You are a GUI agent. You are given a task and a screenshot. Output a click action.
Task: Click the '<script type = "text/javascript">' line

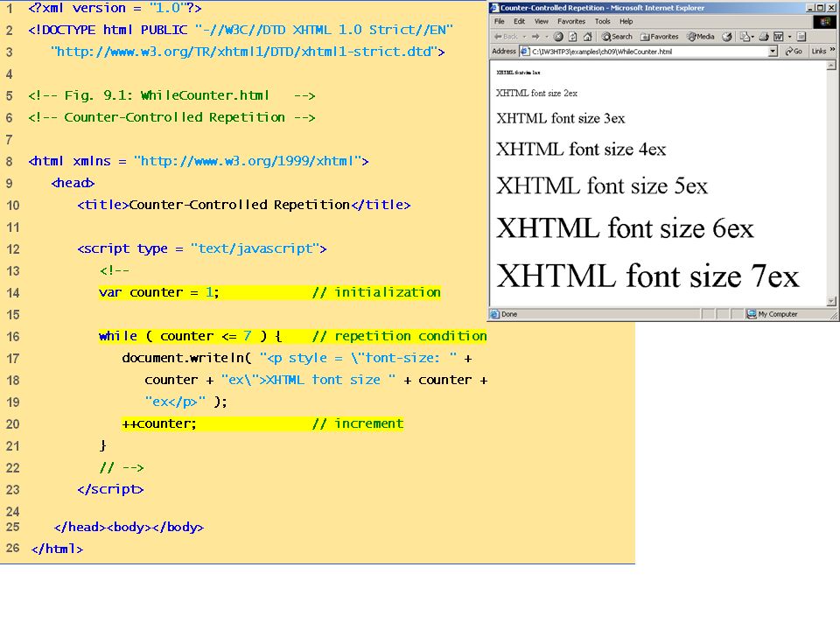coord(202,248)
